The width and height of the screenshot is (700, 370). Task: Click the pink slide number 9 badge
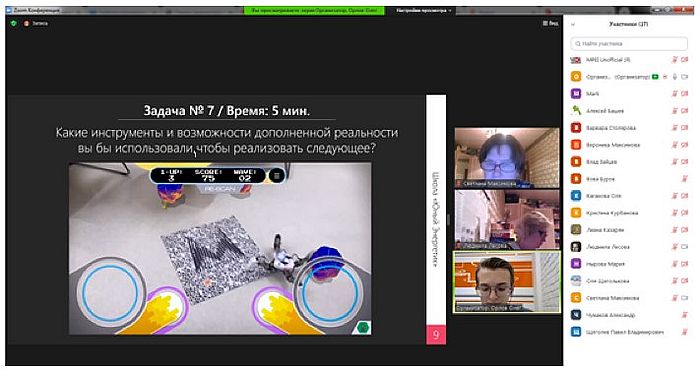(x=436, y=335)
